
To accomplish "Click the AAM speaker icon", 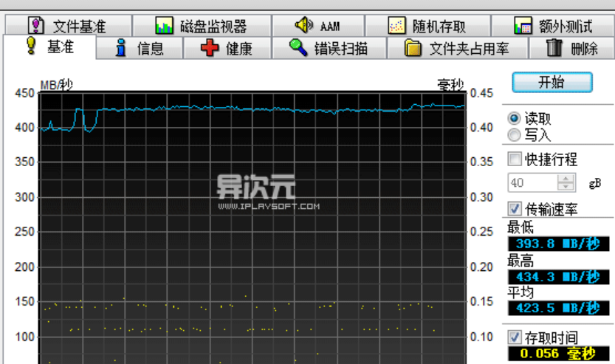I will tap(303, 25).
